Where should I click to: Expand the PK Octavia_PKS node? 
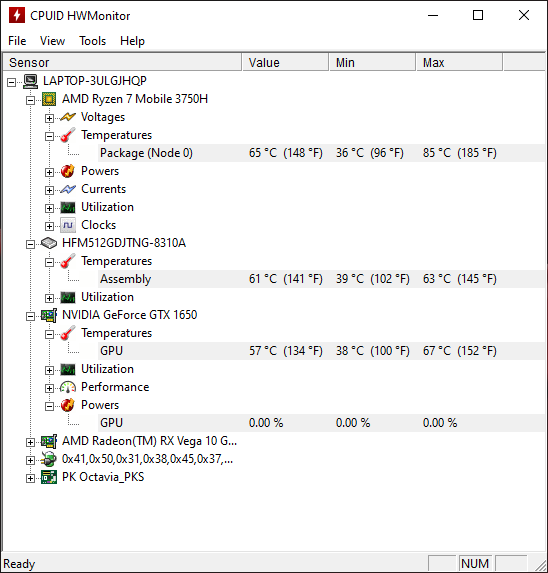(x=30, y=478)
